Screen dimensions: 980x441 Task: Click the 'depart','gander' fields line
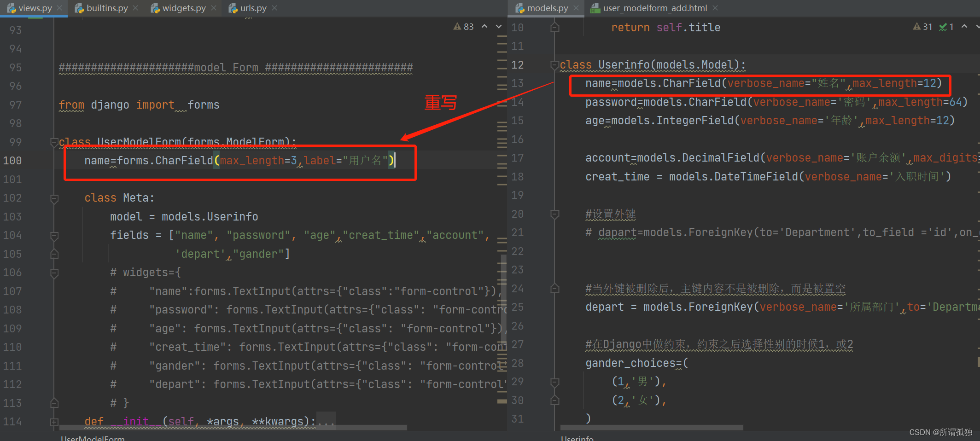(x=232, y=254)
